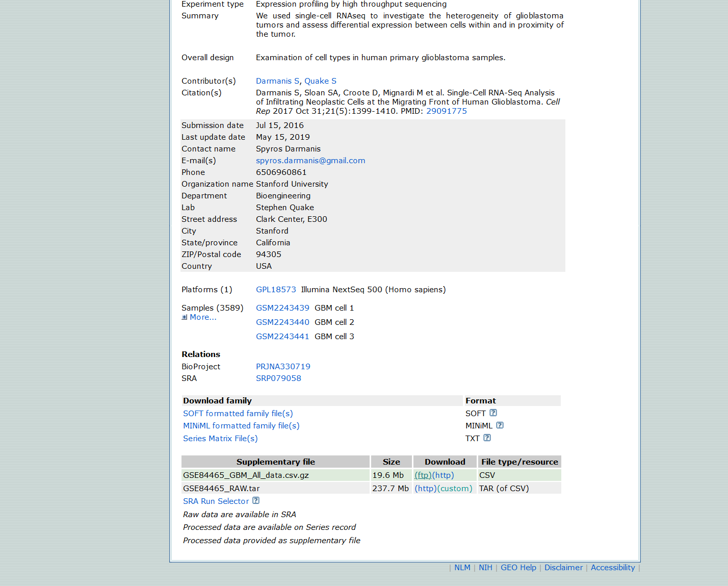Open Accessibility footer link
This screenshot has height=586, width=728.
612,568
